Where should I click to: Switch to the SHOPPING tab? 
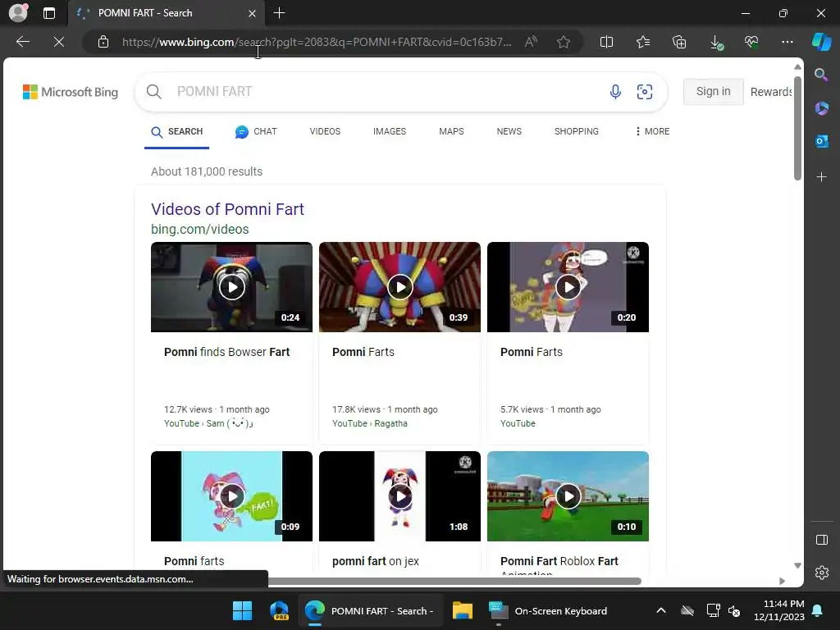click(x=577, y=132)
